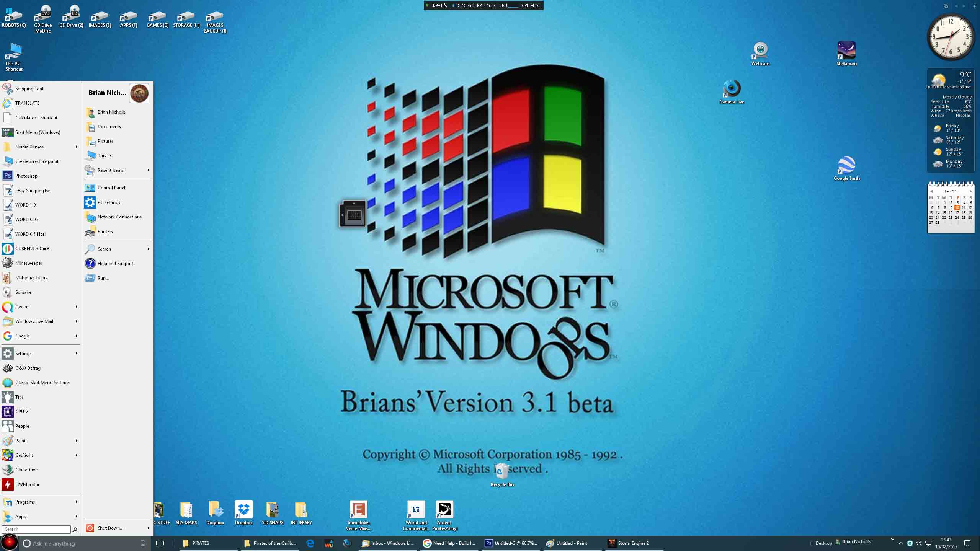
Task: Open Task View on taskbar
Action: pos(160,543)
